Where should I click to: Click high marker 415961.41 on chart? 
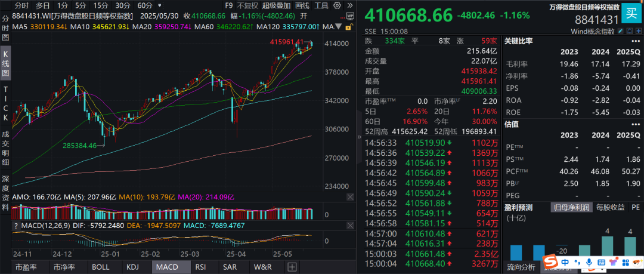[x=287, y=42]
